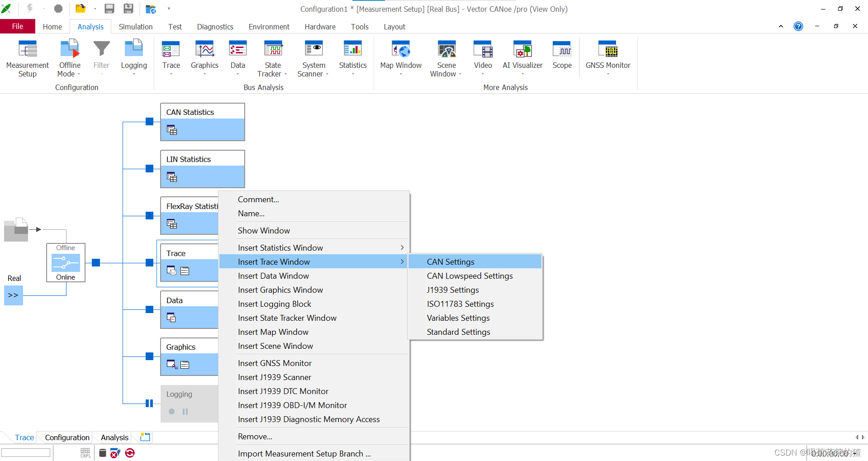The height and width of the screenshot is (461, 868).
Task: Click the Start measurement lightning icon
Action: click(x=30, y=8)
